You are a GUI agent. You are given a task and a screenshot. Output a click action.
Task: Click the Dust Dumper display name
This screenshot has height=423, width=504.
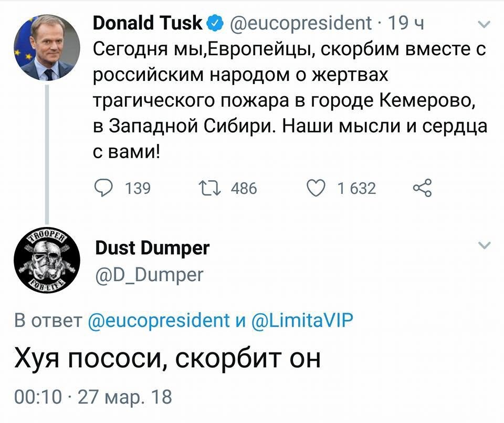pyautogui.click(x=152, y=247)
